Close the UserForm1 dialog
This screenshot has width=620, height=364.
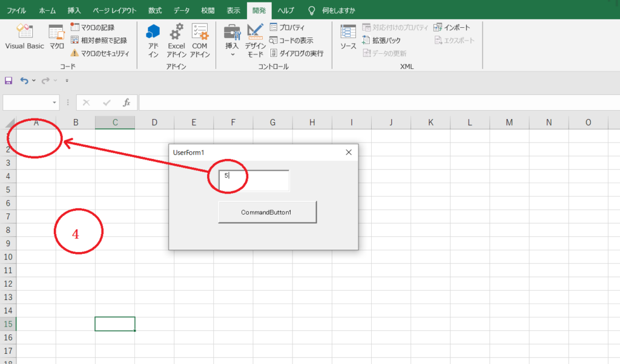click(x=348, y=152)
